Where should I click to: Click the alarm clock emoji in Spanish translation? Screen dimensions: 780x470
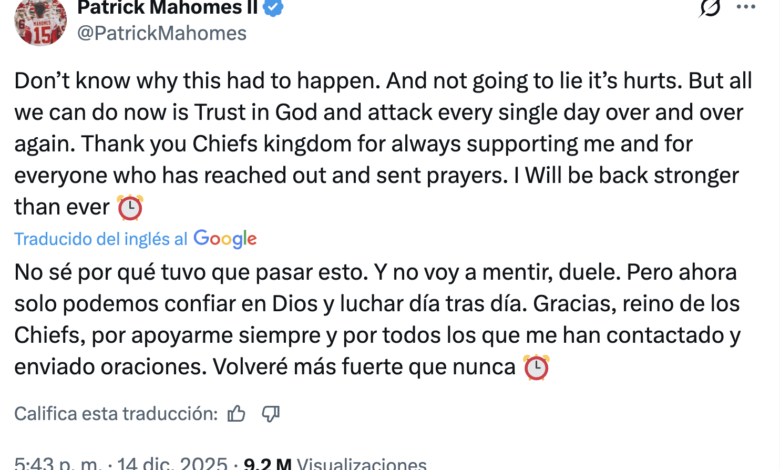click(536, 367)
